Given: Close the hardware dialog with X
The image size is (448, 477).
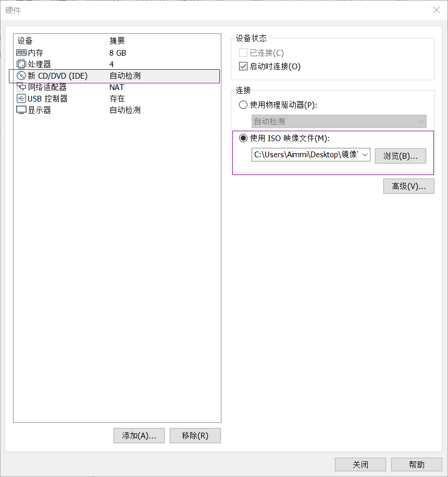Looking at the screenshot, I should pos(437,10).
